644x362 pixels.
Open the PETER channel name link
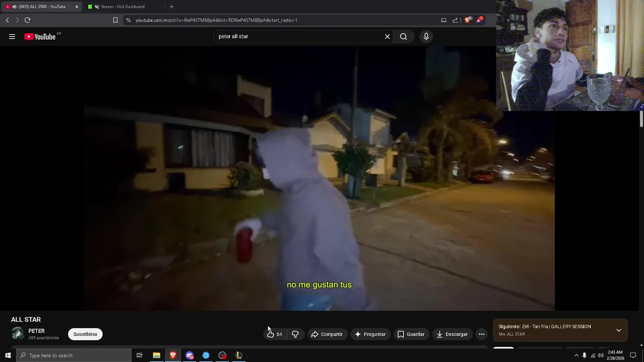(37, 331)
